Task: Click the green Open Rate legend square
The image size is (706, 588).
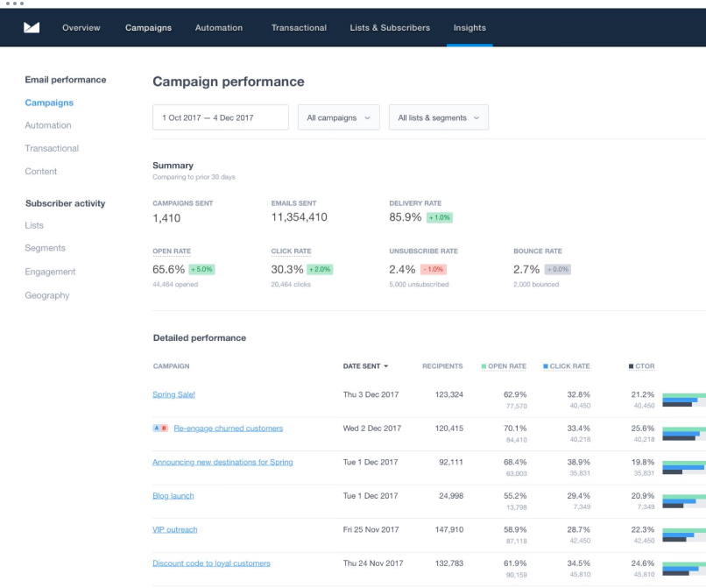Action: coord(484,366)
